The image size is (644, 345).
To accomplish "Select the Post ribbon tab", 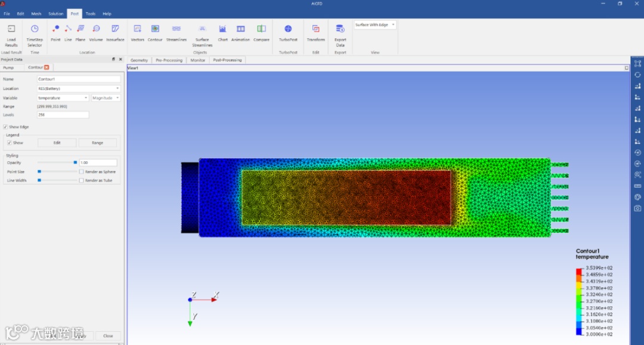I will click(75, 14).
